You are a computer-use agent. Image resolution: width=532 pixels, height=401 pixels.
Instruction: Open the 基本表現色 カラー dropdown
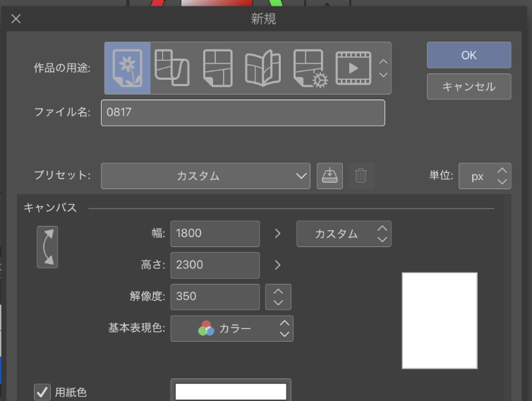pos(232,329)
